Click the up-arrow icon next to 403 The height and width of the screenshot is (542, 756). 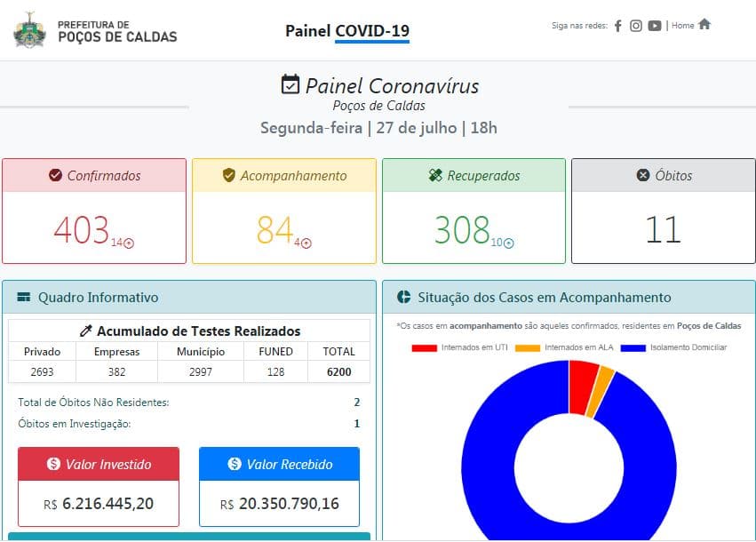[129, 243]
